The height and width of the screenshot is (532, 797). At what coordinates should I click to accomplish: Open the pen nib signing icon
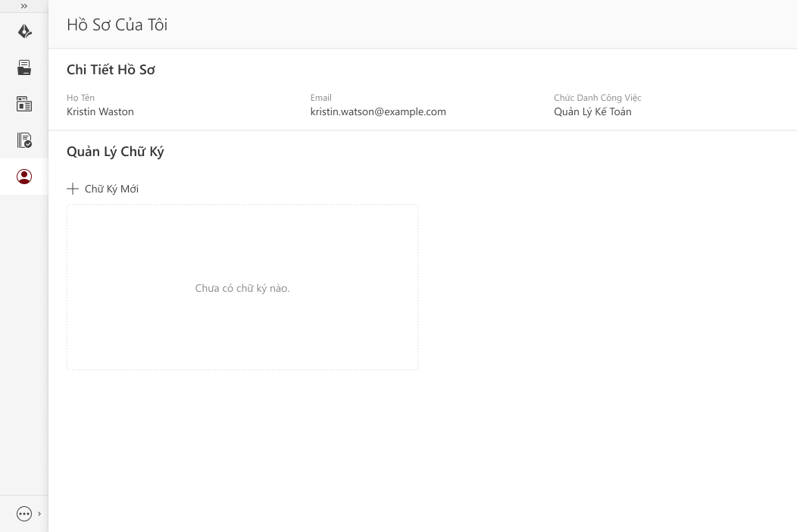coord(24,31)
